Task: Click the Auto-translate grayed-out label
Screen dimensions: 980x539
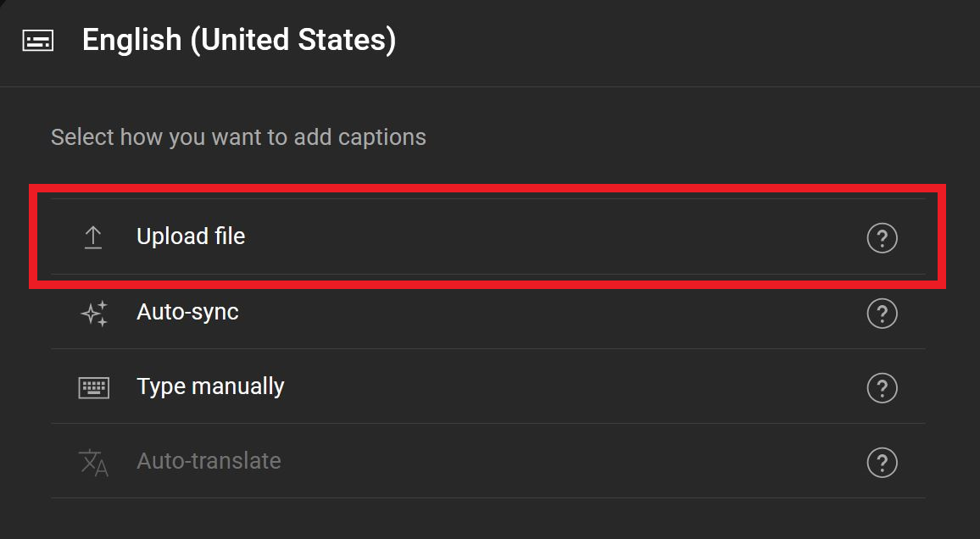Action: tap(209, 462)
